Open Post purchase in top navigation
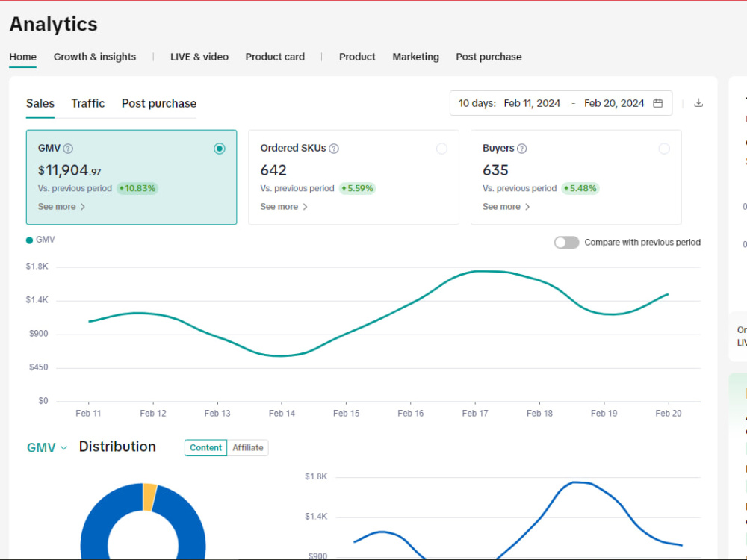The width and height of the screenshot is (747, 560). pyautogui.click(x=489, y=57)
